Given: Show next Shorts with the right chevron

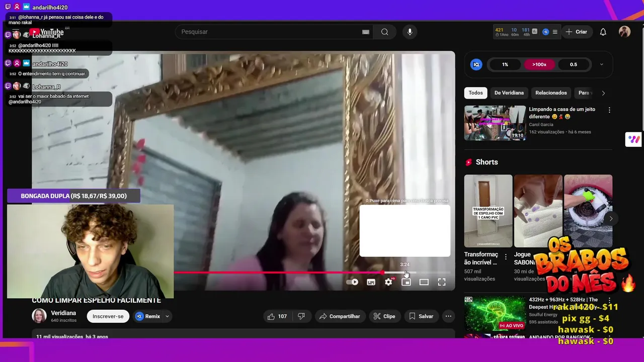Looking at the screenshot, I should click(x=611, y=219).
